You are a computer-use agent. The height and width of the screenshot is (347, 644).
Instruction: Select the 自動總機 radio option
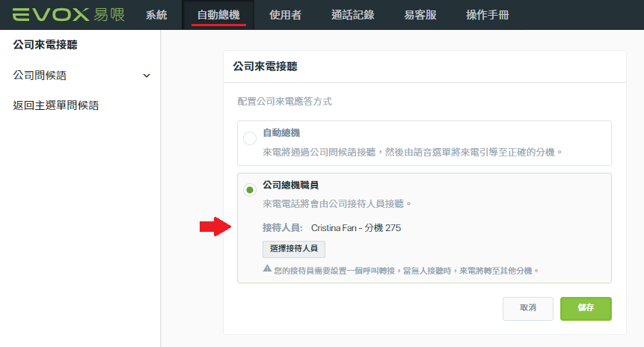tap(250, 138)
